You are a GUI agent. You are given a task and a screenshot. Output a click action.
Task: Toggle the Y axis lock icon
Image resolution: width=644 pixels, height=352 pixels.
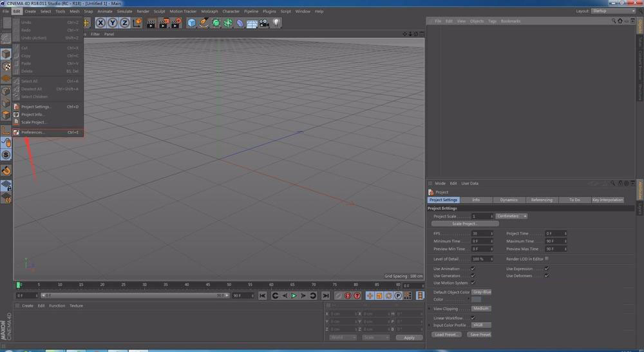pyautogui.click(x=113, y=23)
